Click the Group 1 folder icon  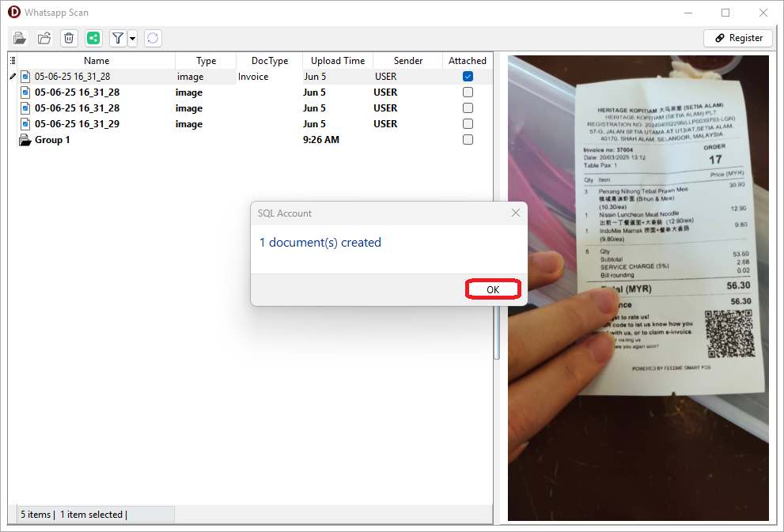click(x=25, y=140)
